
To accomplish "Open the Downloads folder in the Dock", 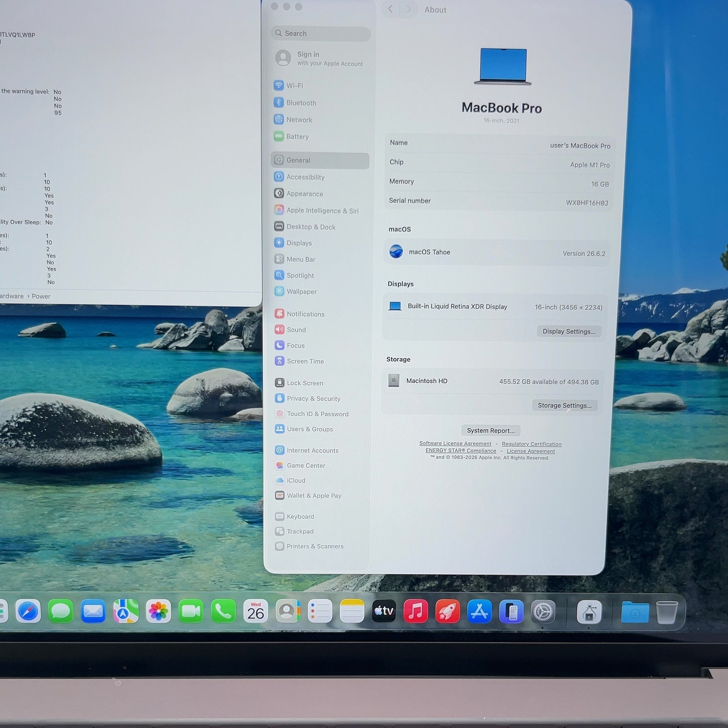I will 635,612.
